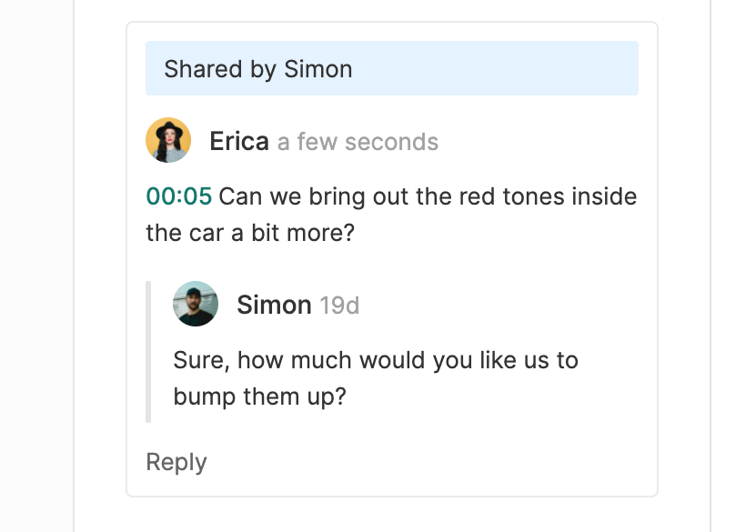This screenshot has width=756, height=532.
Task: Click empty card space right of Reply
Action: pos(437,462)
